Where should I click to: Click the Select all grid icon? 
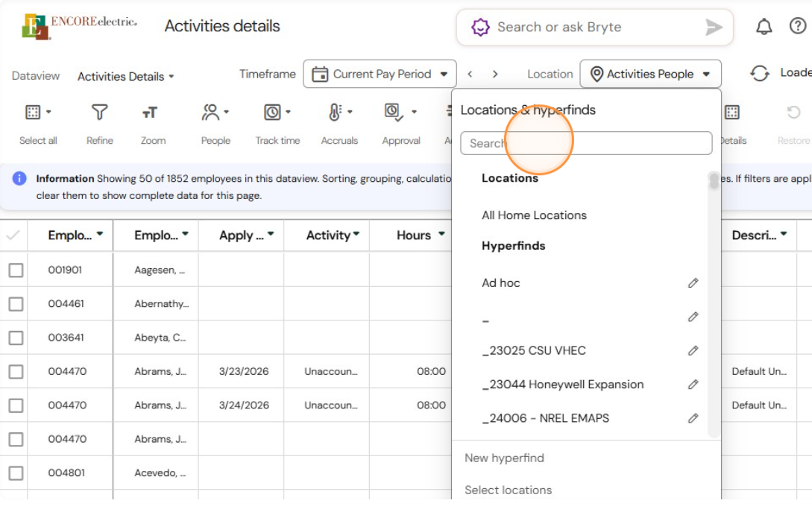click(x=33, y=112)
